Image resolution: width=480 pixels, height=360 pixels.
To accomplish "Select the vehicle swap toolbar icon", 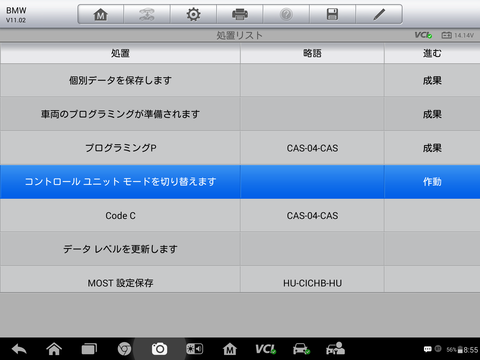I will click(147, 14).
